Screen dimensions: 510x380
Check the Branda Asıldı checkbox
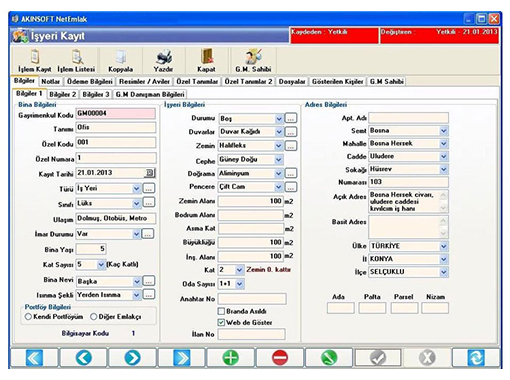point(221,311)
